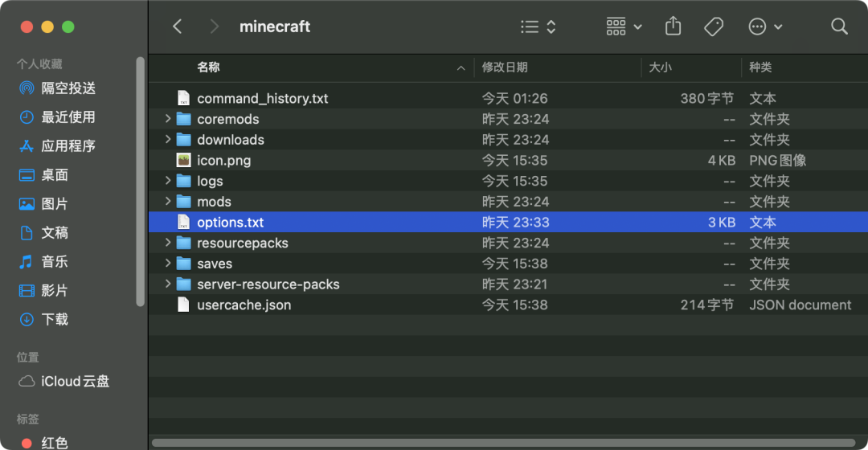Select the icon.png file icon

point(184,160)
